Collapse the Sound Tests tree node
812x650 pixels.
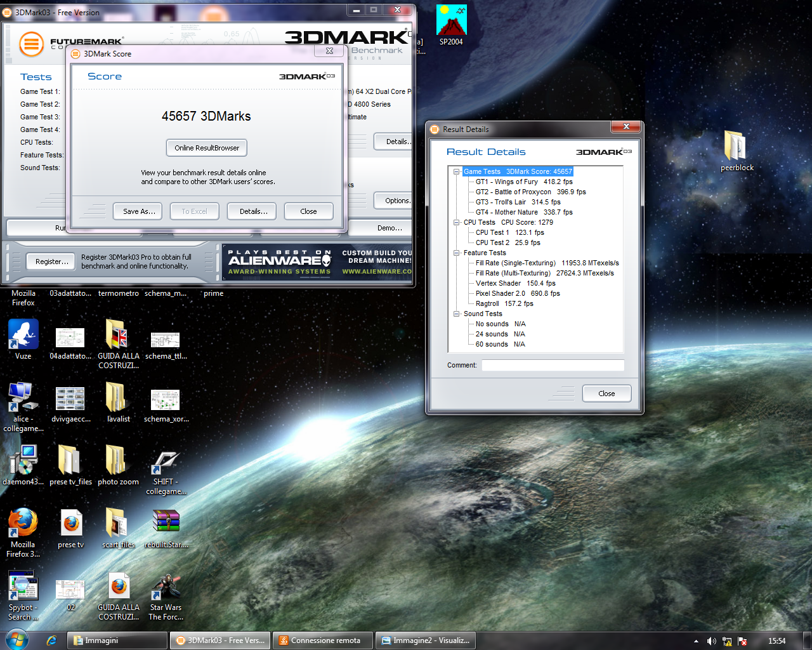pyautogui.click(x=457, y=314)
